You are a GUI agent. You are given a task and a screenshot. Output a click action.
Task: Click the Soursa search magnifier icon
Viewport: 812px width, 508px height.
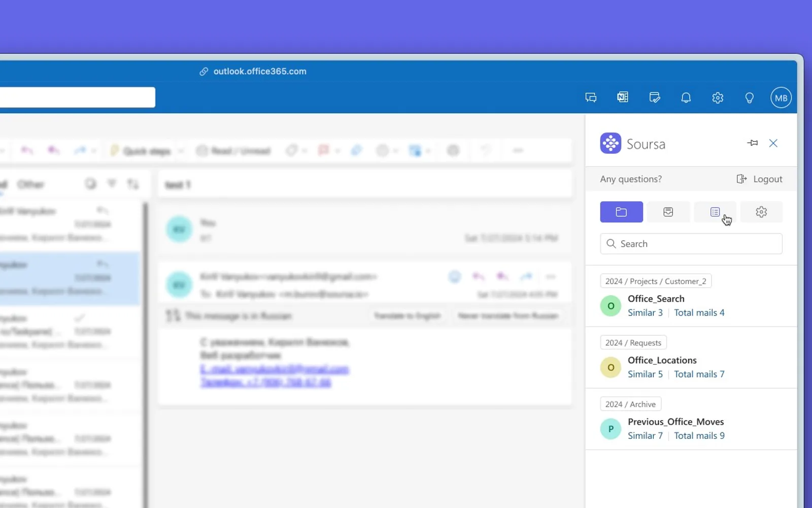[x=611, y=244]
